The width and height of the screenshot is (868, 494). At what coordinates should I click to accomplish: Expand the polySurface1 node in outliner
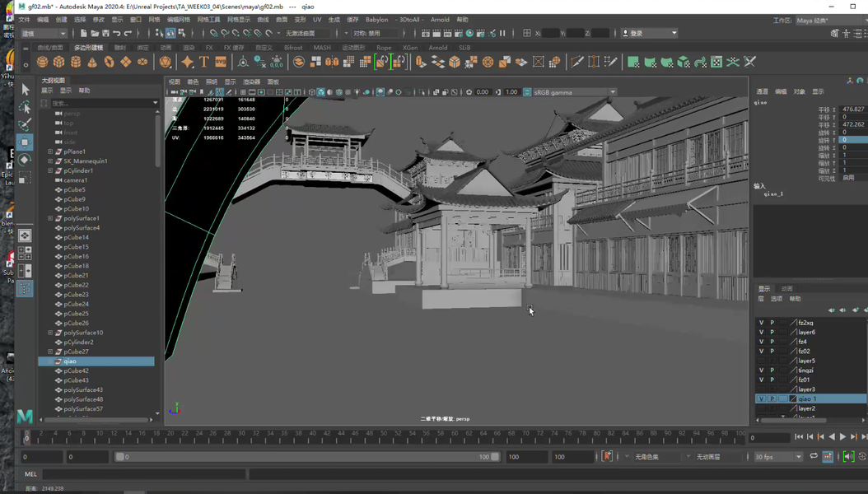click(x=50, y=218)
